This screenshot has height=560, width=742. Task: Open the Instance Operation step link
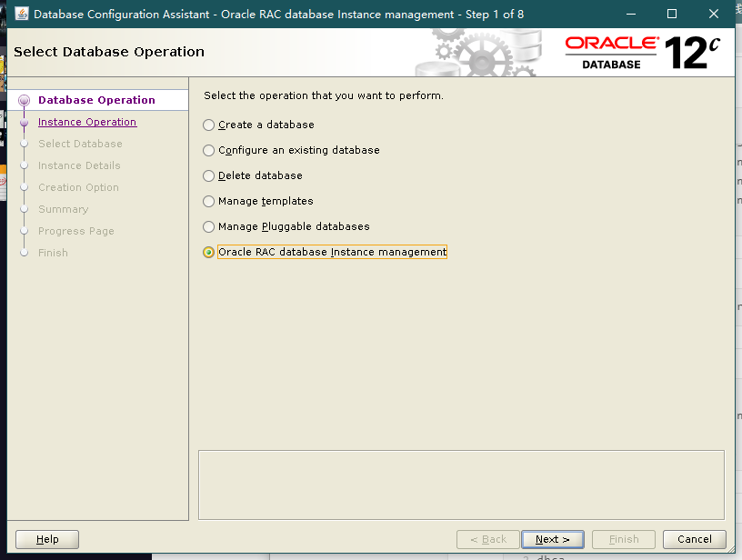pos(87,122)
